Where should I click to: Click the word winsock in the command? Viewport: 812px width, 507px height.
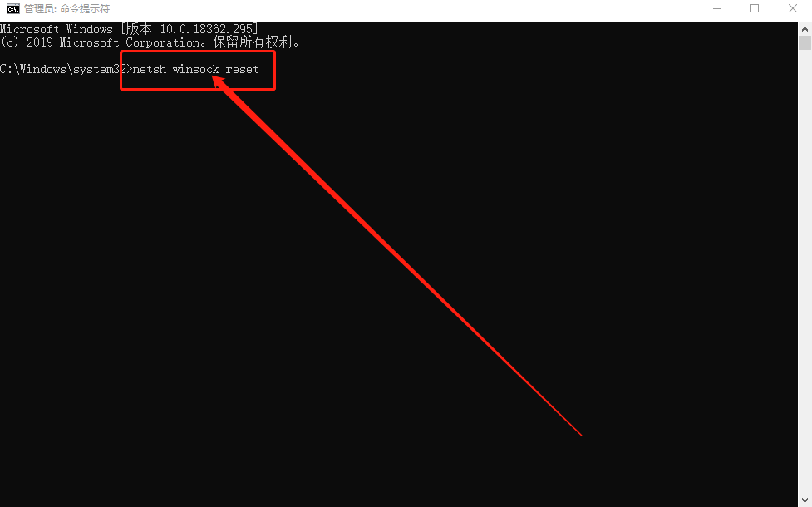(195, 69)
